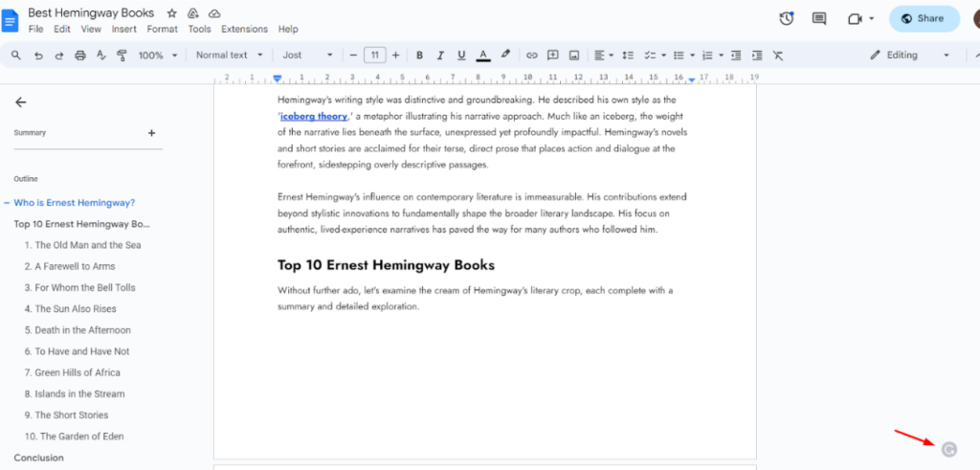
Task: Open text alignment options
Action: click(603, 55)
